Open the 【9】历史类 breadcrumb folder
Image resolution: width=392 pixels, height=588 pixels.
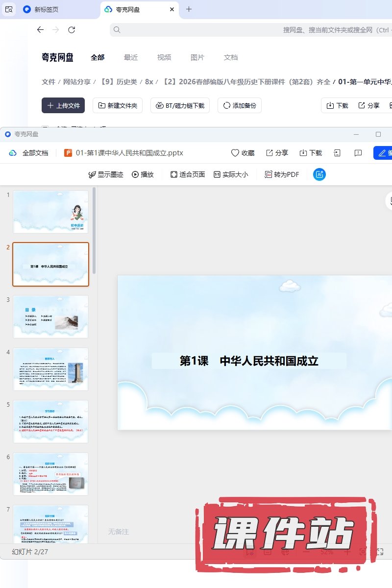pyautogui.click(x=120, y=82)
